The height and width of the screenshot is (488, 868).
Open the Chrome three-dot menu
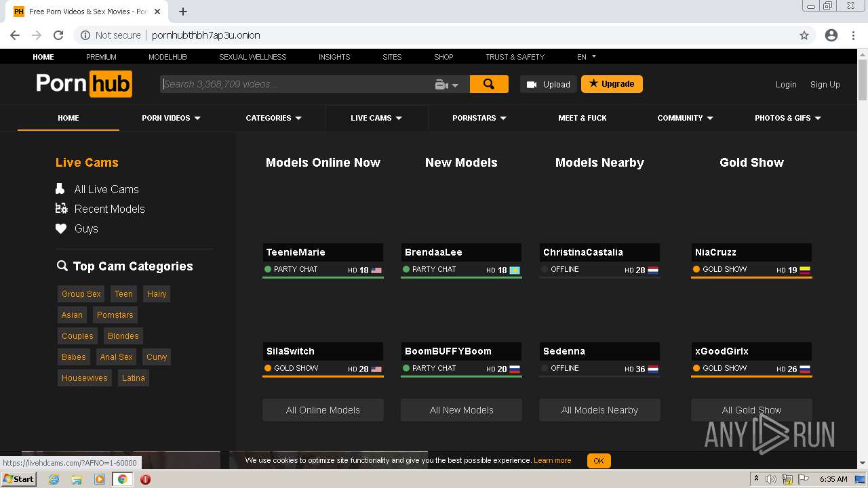click(853, 35)
